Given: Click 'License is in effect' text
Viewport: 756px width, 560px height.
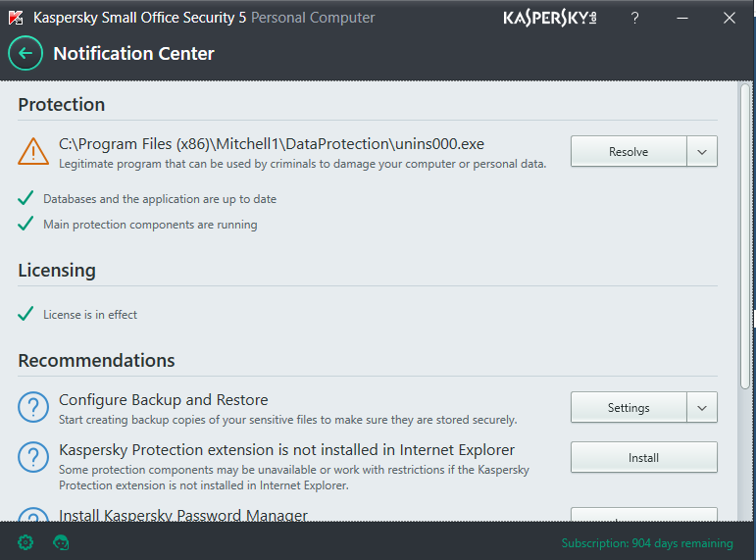Looking at the screenshot, I should [x=90, y=315].
